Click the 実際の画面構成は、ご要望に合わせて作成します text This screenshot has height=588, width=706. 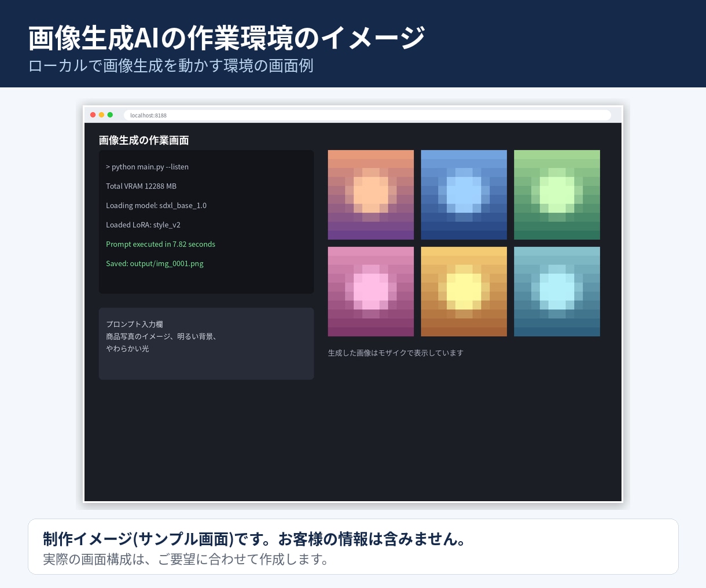click(x=186, y=560)
